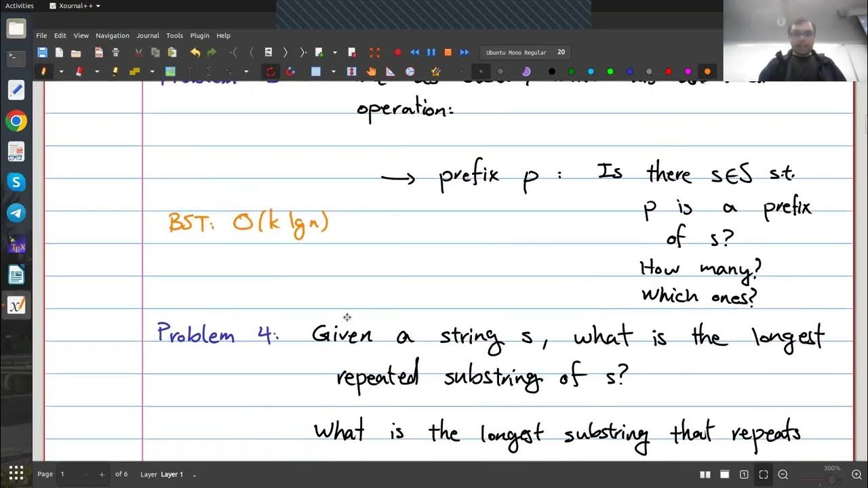Pause audio playback
Image resolution: width=868 pixels, height=488 pixels.
click(431, 52)
